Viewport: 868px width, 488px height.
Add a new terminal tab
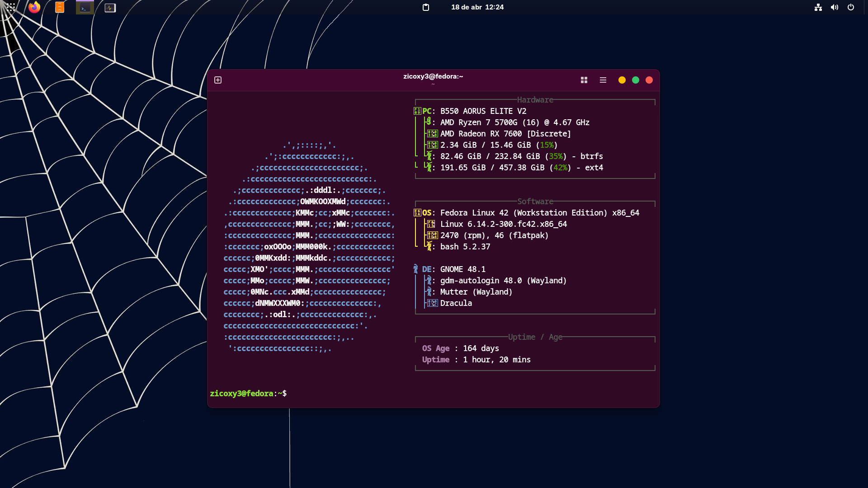click(x=218, y=80)
